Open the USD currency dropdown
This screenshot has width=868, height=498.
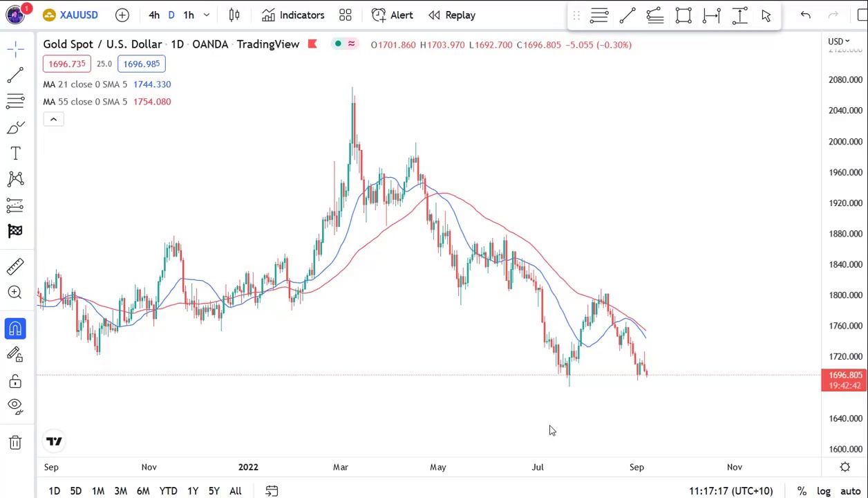point(838,41)
